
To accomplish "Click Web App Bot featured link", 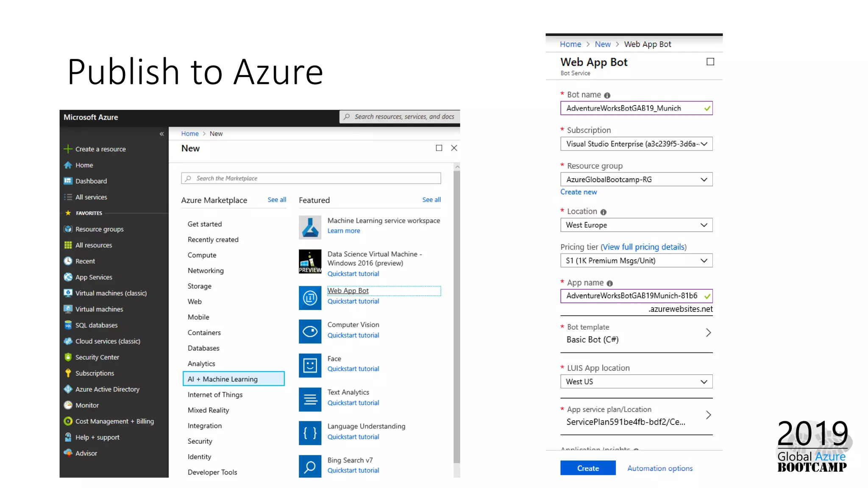I will click(348, 291).
